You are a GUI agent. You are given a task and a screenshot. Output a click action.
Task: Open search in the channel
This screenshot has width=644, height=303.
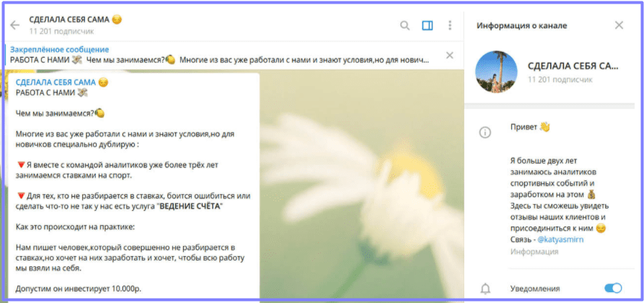(x=405, y=25)
